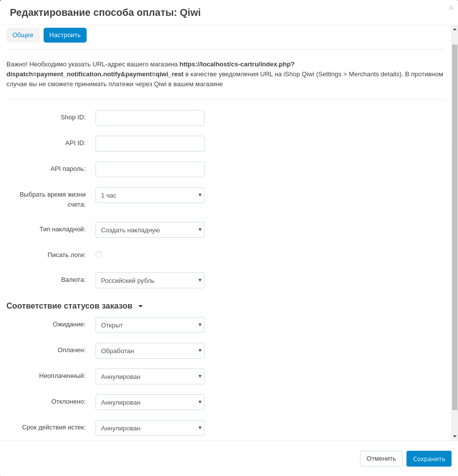The image size is (458, 476).
Task: Select the 'Настроить' tab
Action: pyautogui.click(x=65, y=35)
